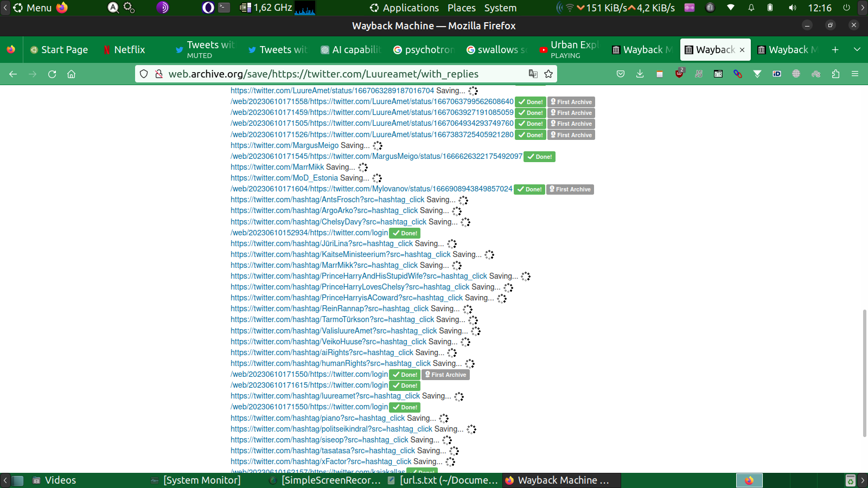
Task: Bookmark this page with the star icon
Action: tap(548, 74)
